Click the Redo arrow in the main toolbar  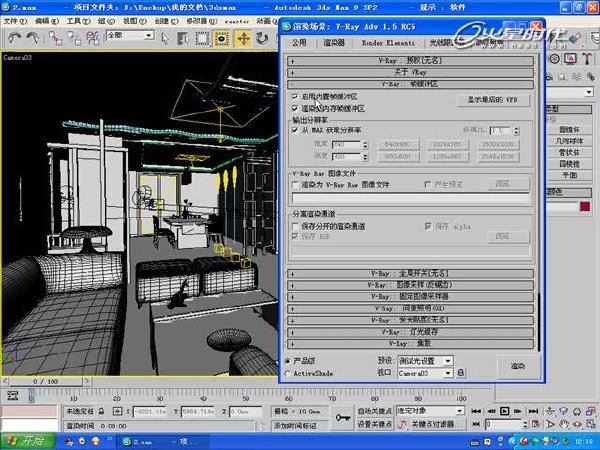33,38
